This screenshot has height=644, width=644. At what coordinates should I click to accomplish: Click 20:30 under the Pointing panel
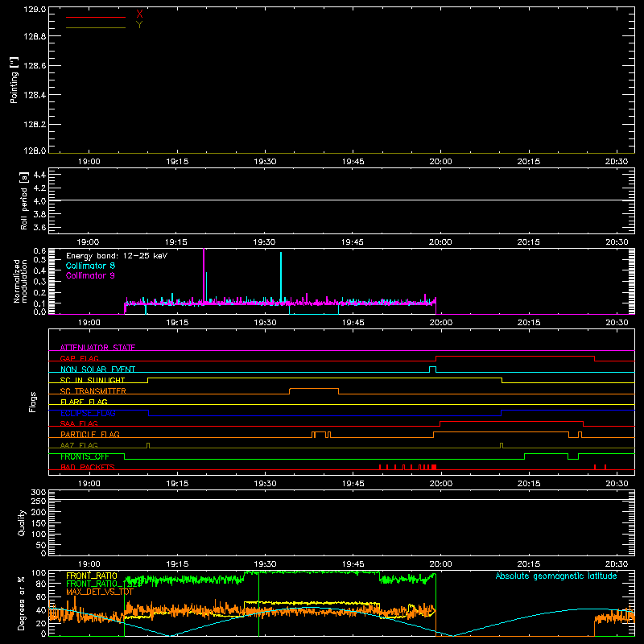[617, 162]
